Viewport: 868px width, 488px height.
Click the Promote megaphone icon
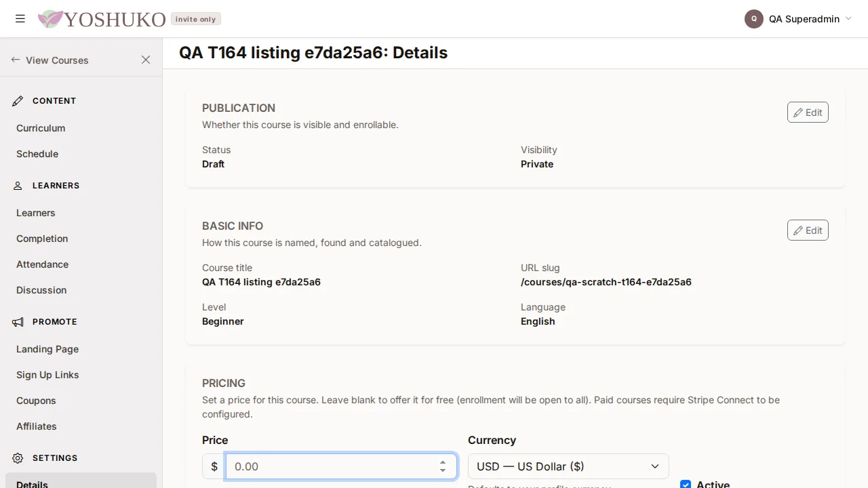point(18,322)
